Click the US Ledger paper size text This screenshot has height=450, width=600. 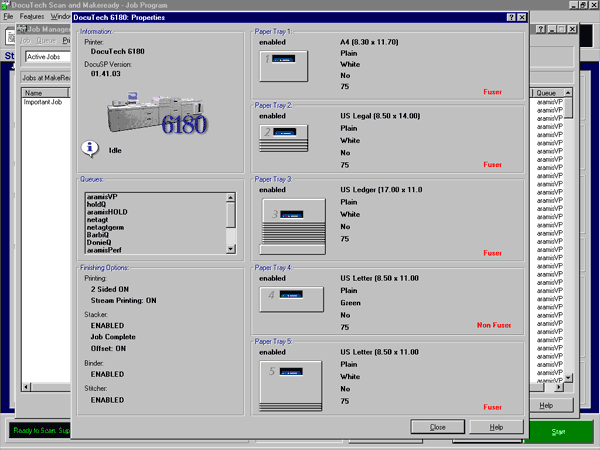(x=381, y=190)
